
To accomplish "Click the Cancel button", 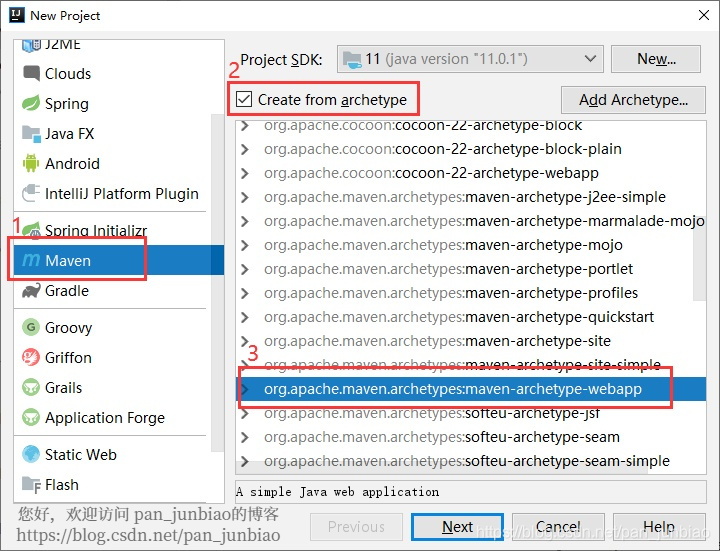I will coord(558,527).
